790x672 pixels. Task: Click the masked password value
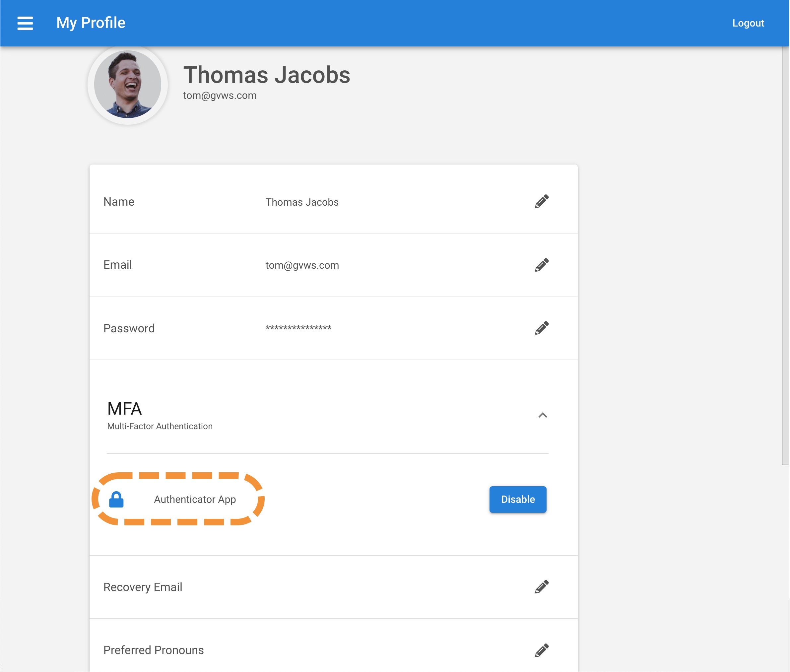coord(298,328)
